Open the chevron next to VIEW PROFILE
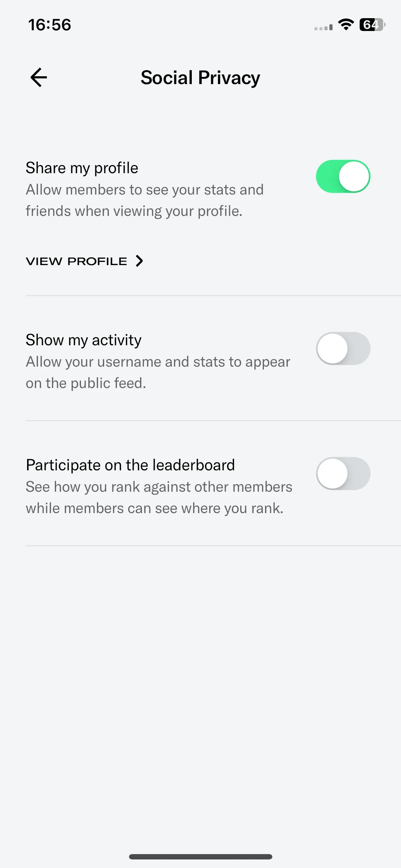This screenshot has height=868, width=401. click(139, 261)
